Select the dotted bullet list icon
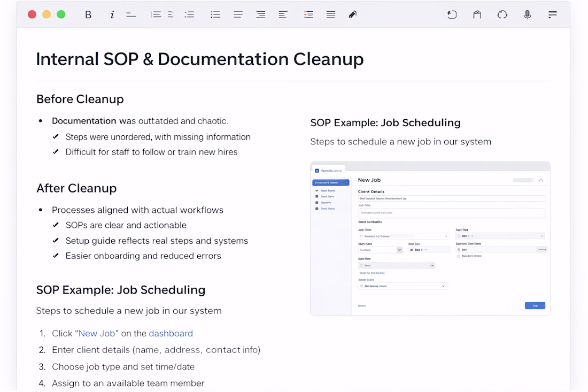 tap(215, 14)
